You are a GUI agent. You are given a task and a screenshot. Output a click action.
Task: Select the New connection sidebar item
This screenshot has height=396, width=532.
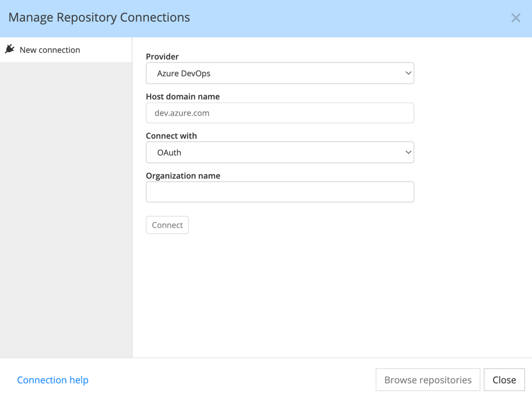point(66,50)
